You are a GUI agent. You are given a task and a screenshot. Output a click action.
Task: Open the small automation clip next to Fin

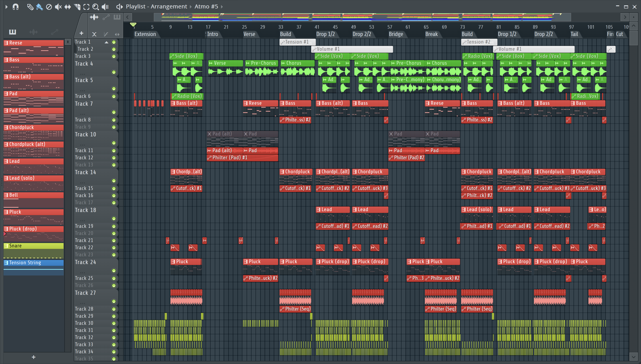611,49
